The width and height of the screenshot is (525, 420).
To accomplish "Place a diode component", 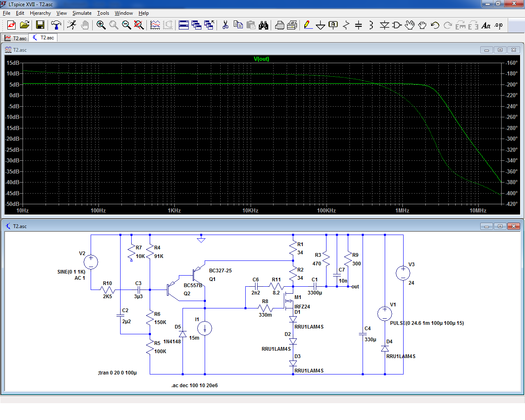I will pyautogui.click(x=384, y=25).
